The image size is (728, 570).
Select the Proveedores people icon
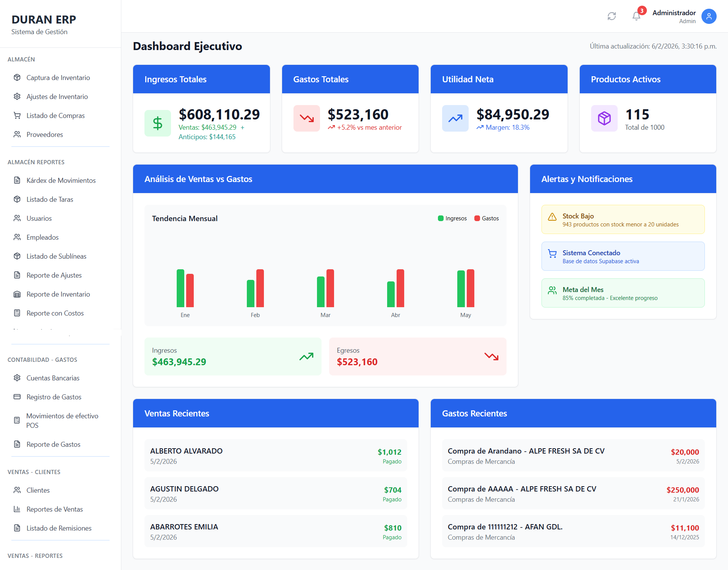[17, 134]
